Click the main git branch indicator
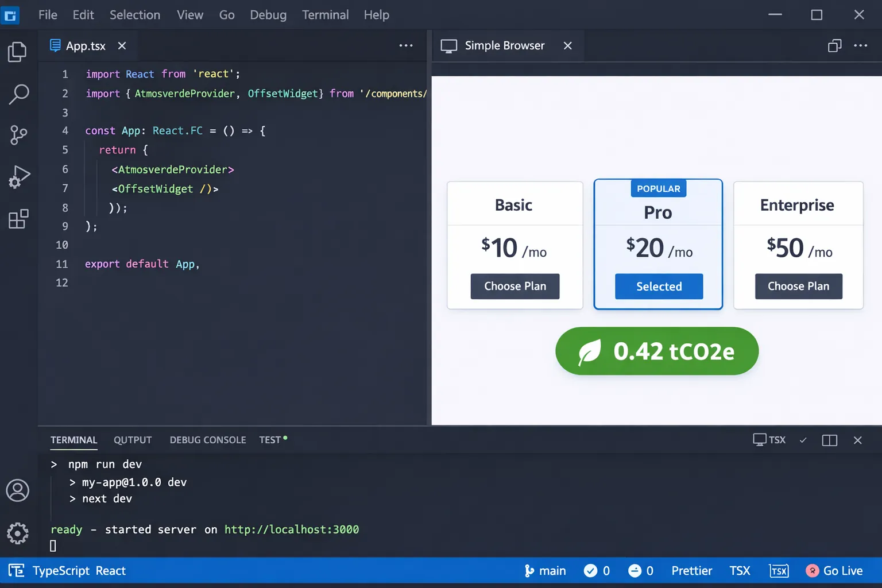 [545, 571]
